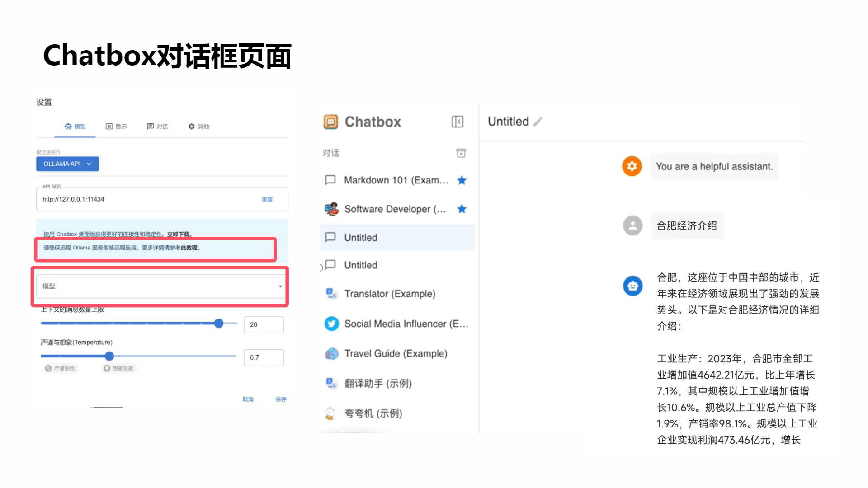868x488 pixels.
Task: Click the star on Software Developer chat
Action: pyautogui.click(x=462, y=209)
